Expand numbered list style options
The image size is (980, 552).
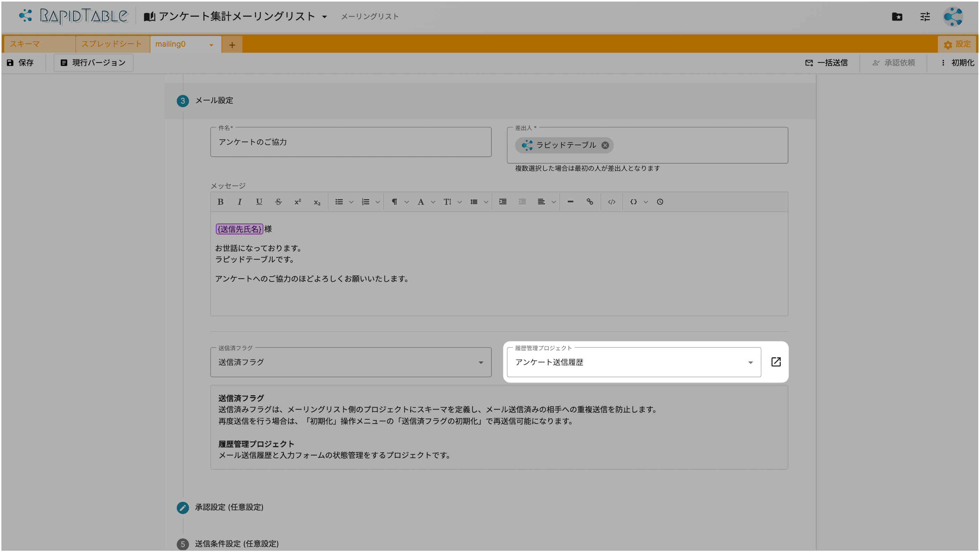point(378,202)
